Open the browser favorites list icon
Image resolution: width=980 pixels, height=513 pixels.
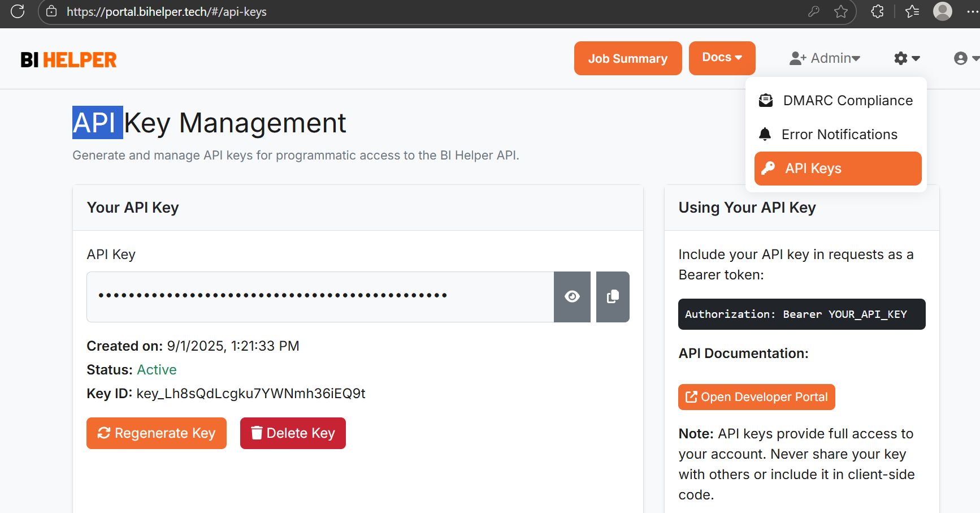pyautogui.click(x=912, y=11)
